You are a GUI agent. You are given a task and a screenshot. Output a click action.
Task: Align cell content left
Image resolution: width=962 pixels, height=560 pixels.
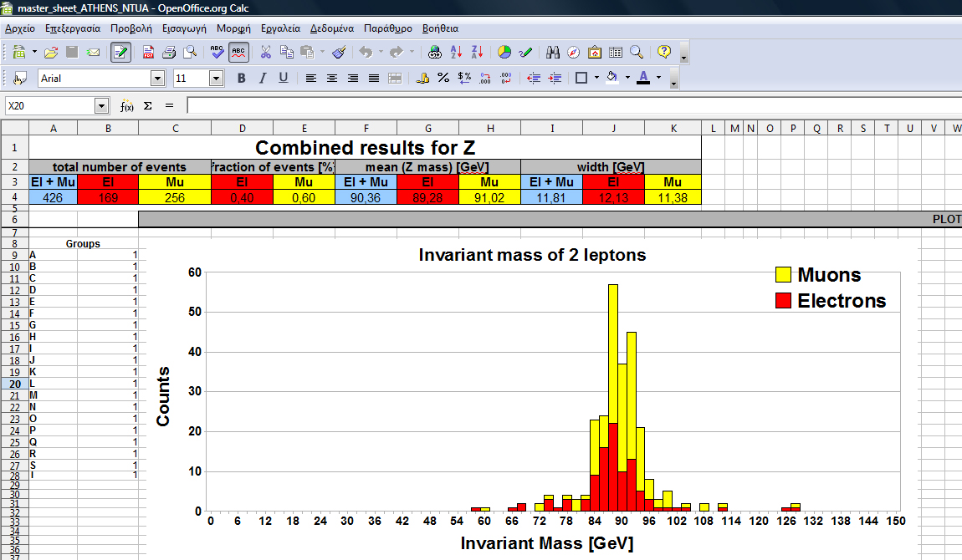click(311, 79)
